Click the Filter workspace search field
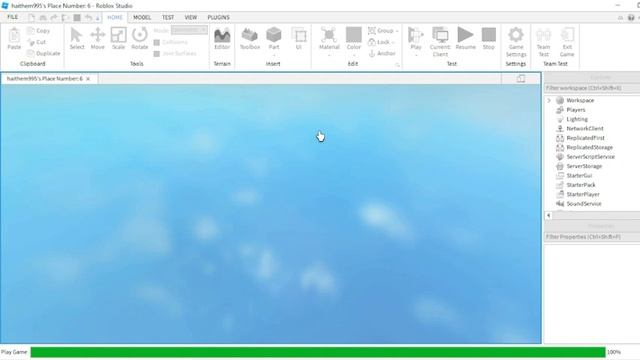The height and width of the screenshot is (360, 640). (592, 88)
